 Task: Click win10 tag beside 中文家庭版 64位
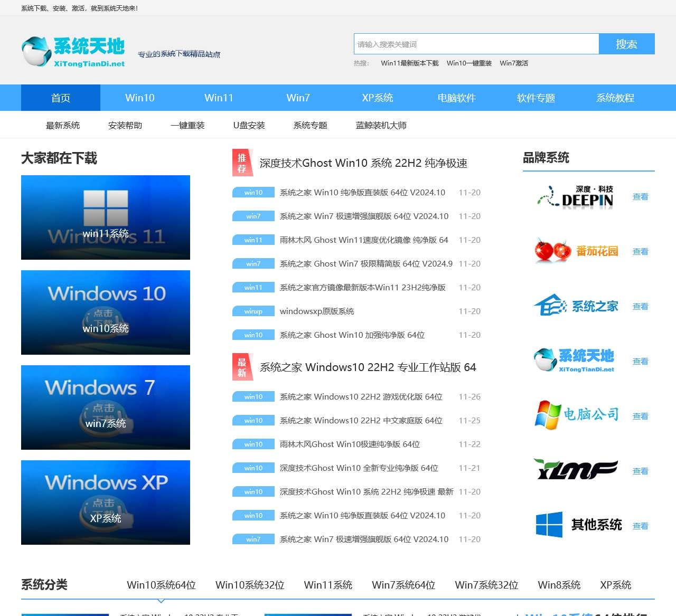[x=253, y=421]
